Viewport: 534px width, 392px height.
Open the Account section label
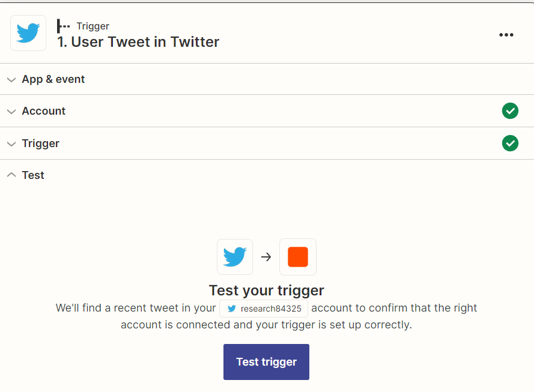point(44,111)
